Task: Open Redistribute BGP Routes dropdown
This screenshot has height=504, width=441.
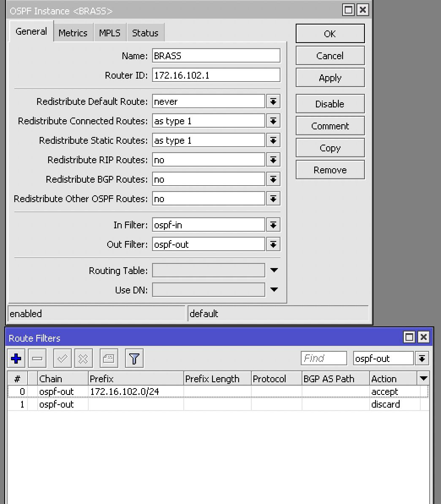Action: pyautogui.click(x=273, y=179)
